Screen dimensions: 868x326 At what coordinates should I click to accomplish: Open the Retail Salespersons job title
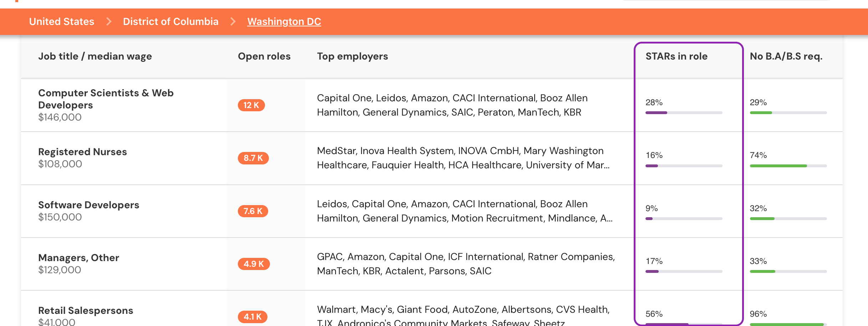point(86,310)
